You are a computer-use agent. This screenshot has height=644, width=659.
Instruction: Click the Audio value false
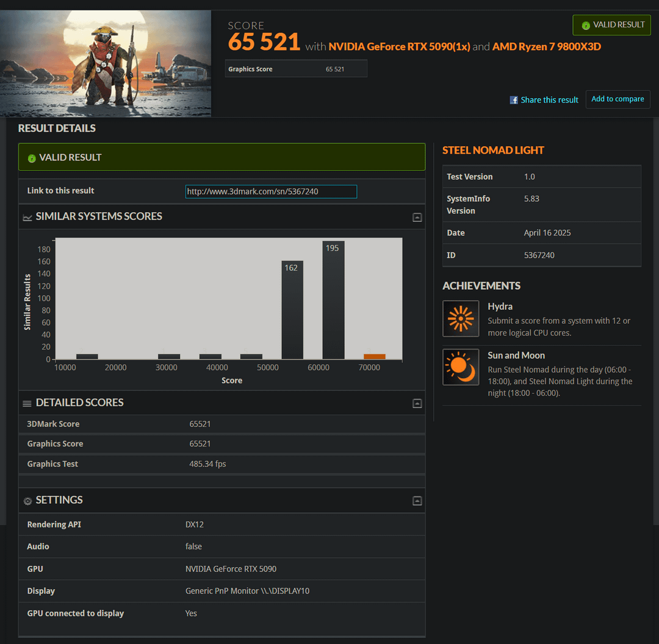click(x=193, y=546)
